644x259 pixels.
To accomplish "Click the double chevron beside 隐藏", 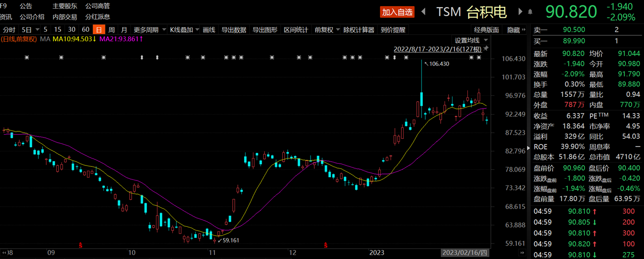I will (525, 30).
